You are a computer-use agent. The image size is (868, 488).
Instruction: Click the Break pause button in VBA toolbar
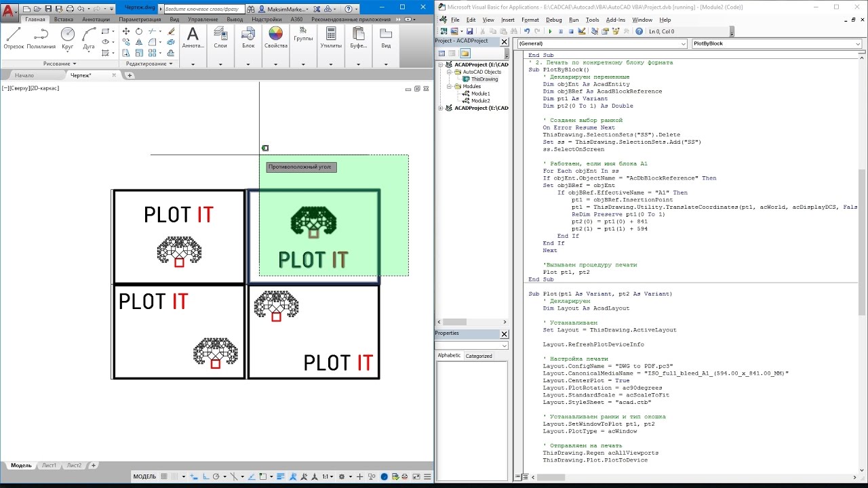tap(561, 31)
